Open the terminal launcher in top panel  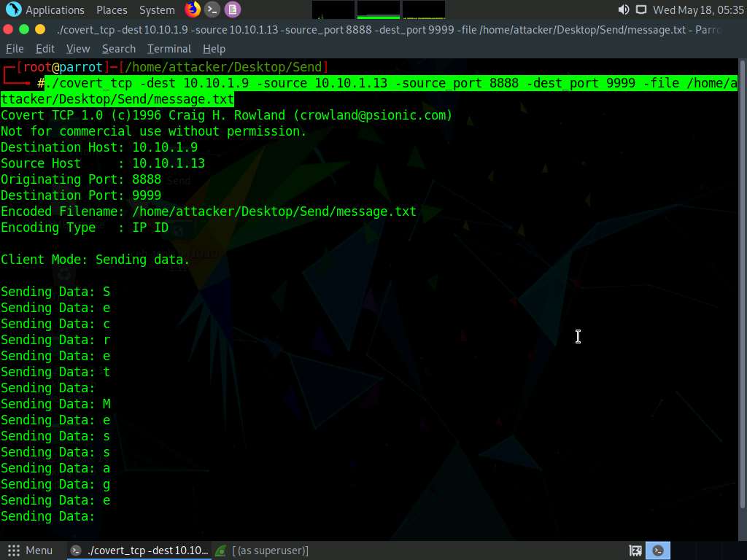(x=212, y=9)
